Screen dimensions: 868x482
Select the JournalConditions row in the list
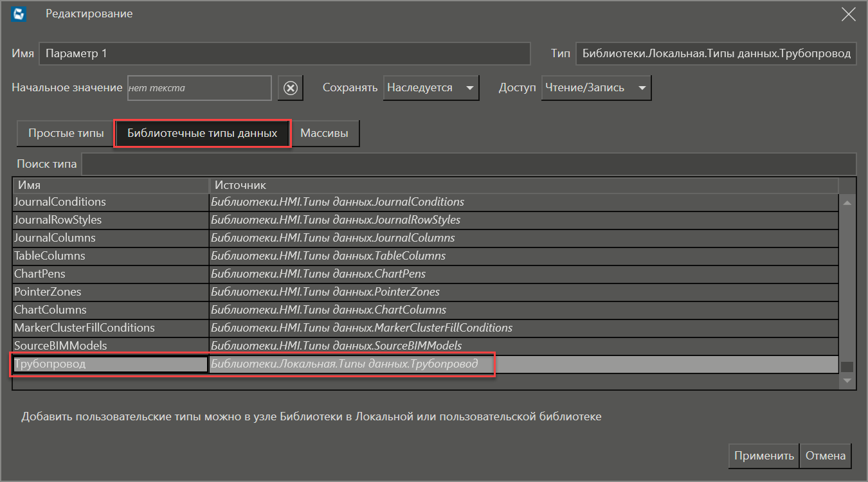(60, 202)
